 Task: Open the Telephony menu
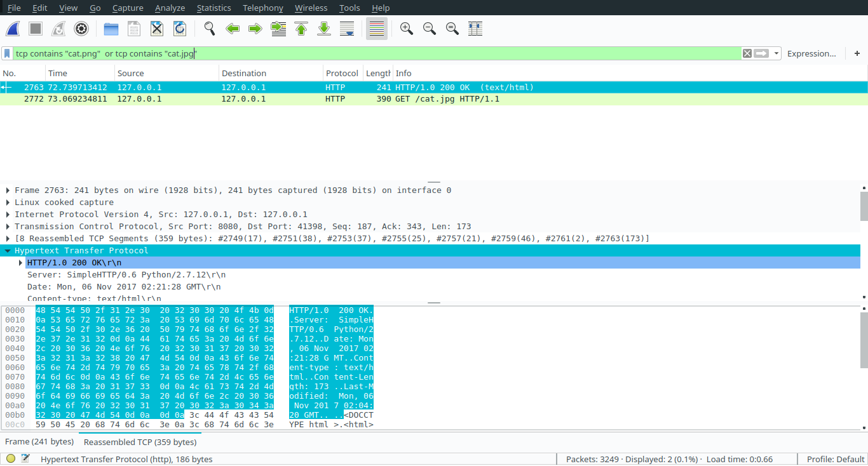click(x=263, y=8)
